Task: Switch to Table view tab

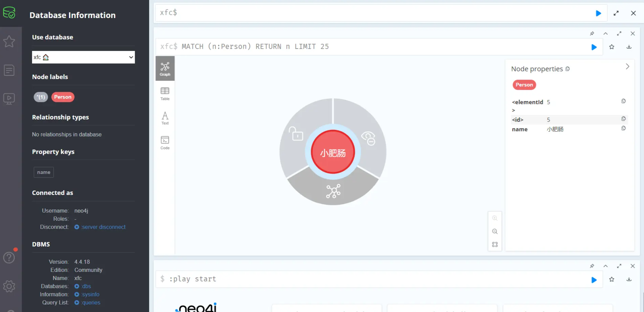Action: pyautogui.click(x=165, y=94)
